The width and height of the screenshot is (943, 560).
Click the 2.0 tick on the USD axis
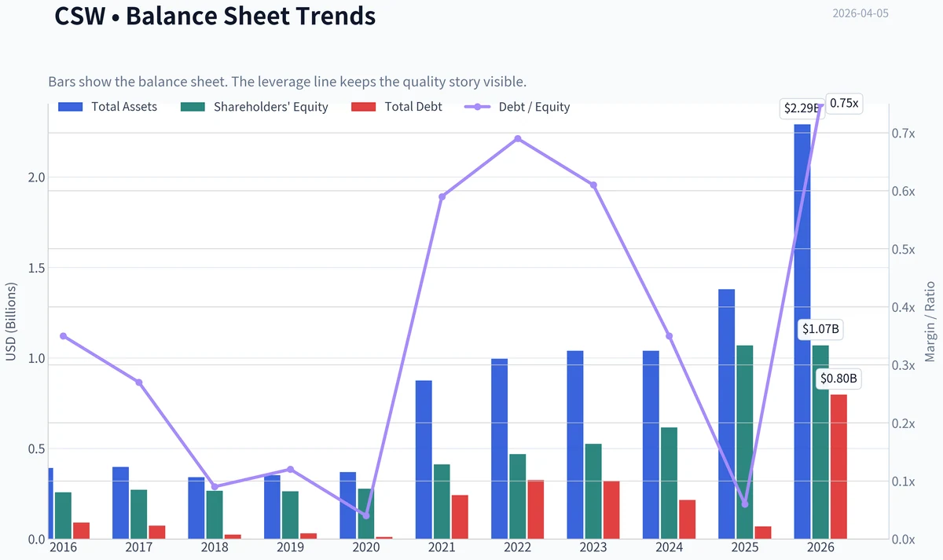[35, 178]
